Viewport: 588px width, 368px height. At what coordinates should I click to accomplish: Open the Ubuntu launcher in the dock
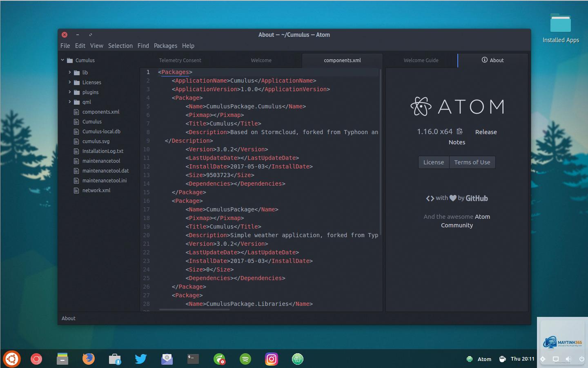tap(11, 359)
